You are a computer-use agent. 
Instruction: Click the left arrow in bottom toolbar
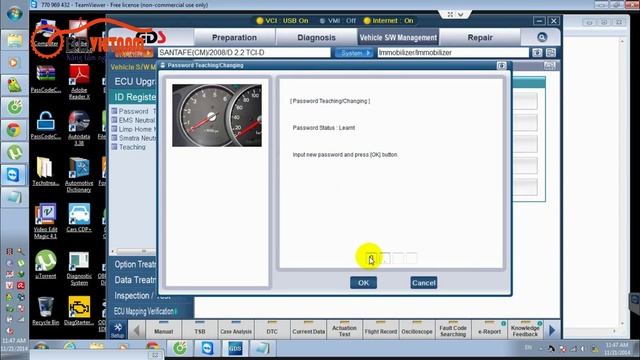click(x=137, y=330)
